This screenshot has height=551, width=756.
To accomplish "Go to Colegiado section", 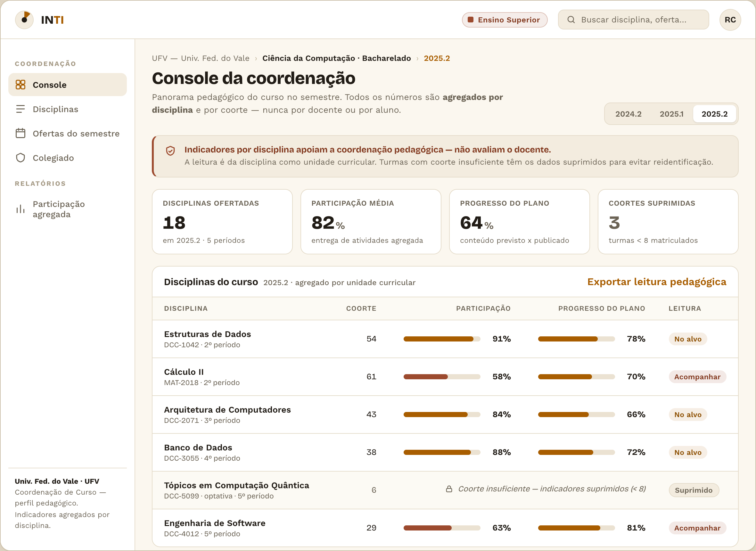I will (67, 158).
